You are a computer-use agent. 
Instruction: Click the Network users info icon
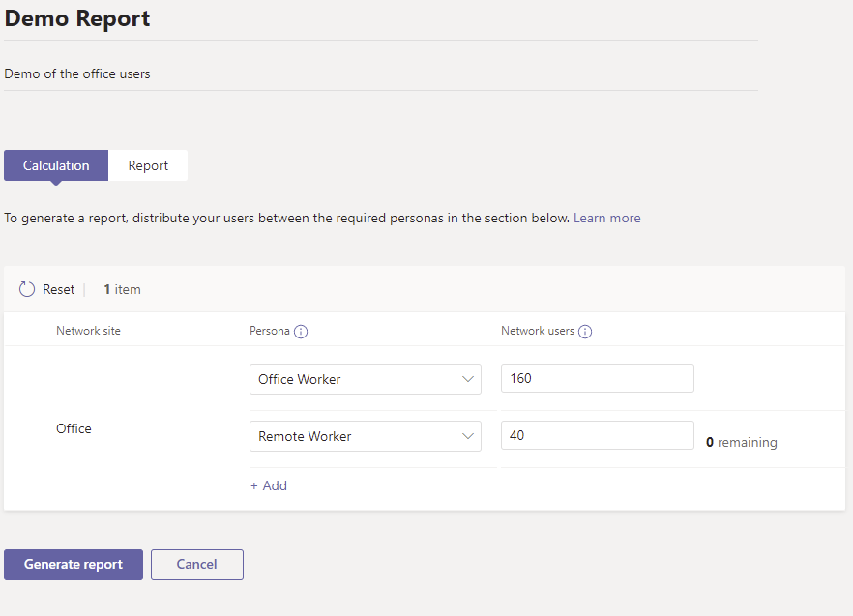coord(585,332)
